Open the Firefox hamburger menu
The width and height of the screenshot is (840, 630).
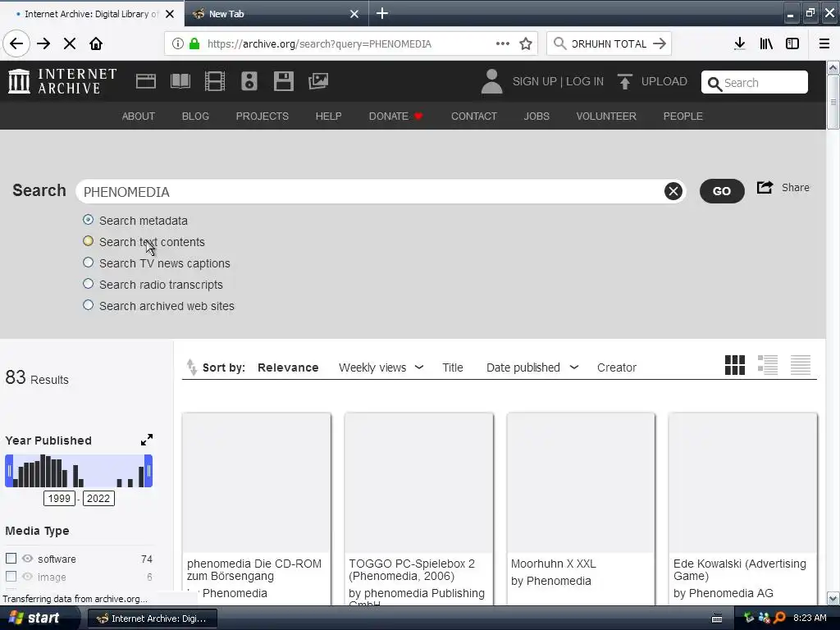[x=824, y=43]
